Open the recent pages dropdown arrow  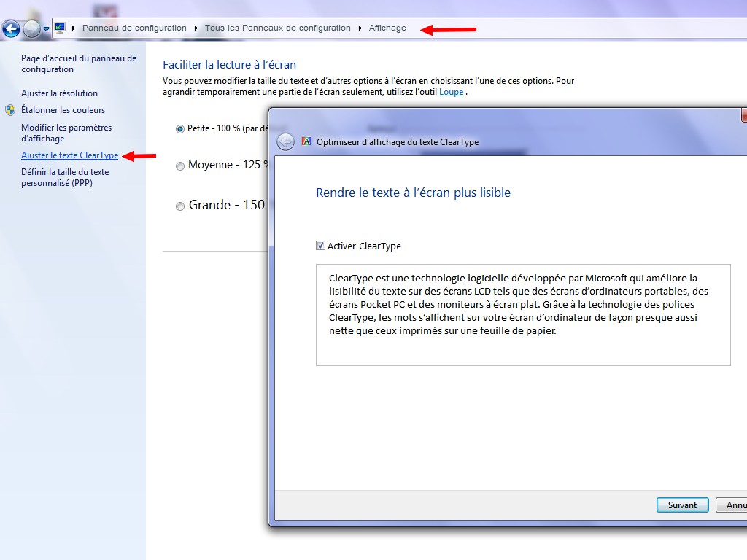click(47, 29)
